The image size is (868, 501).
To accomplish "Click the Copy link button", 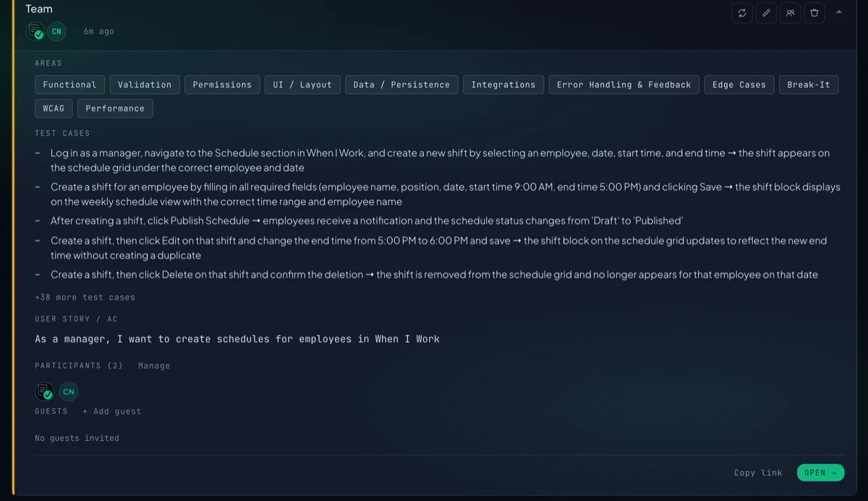I will coord(758,473).
